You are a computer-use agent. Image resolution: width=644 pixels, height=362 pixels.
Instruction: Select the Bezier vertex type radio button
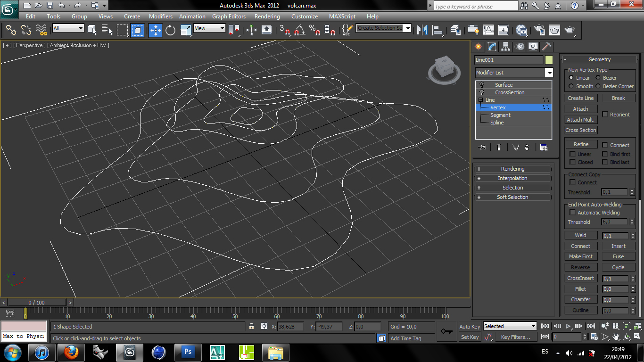pyautogui.click(x=598, y=77)
